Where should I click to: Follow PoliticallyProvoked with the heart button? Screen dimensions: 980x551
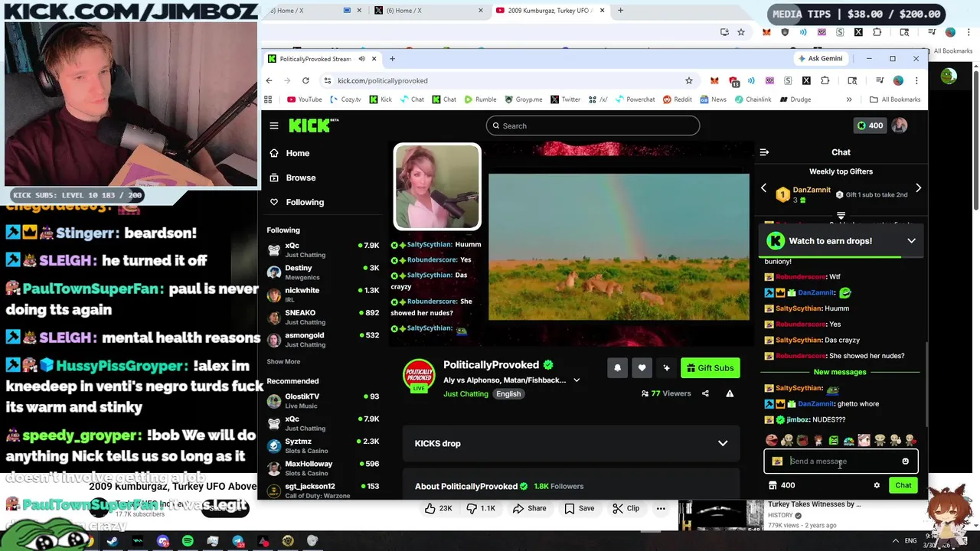click(642, 368)
